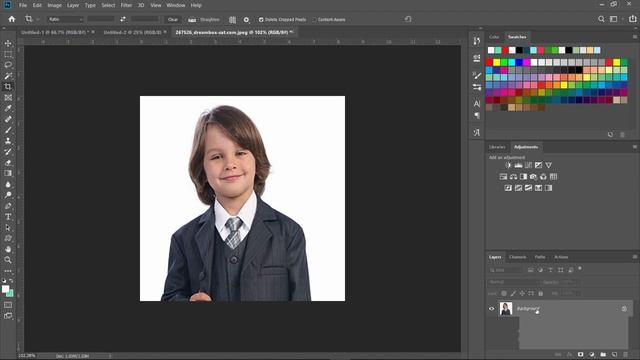Open crop tool preset picker arrow
640x360 pixels.
(38, 19)
